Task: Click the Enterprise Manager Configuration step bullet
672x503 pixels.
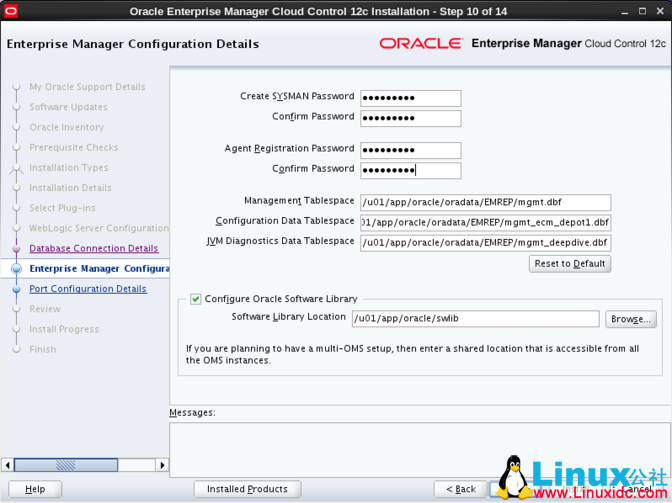Action: tap(16, 269)
